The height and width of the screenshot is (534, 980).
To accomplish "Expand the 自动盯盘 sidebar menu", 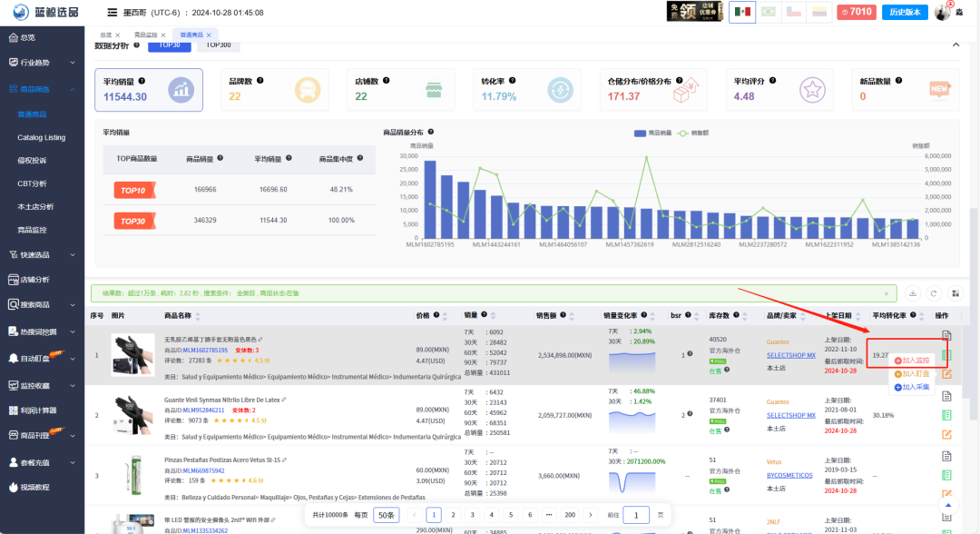I will point(42,359).
